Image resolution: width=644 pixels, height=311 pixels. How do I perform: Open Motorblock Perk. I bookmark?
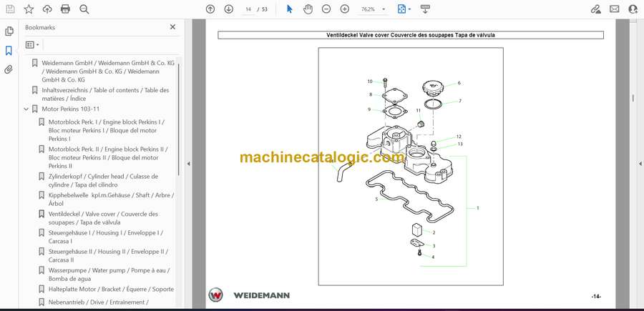pos(107,130)
